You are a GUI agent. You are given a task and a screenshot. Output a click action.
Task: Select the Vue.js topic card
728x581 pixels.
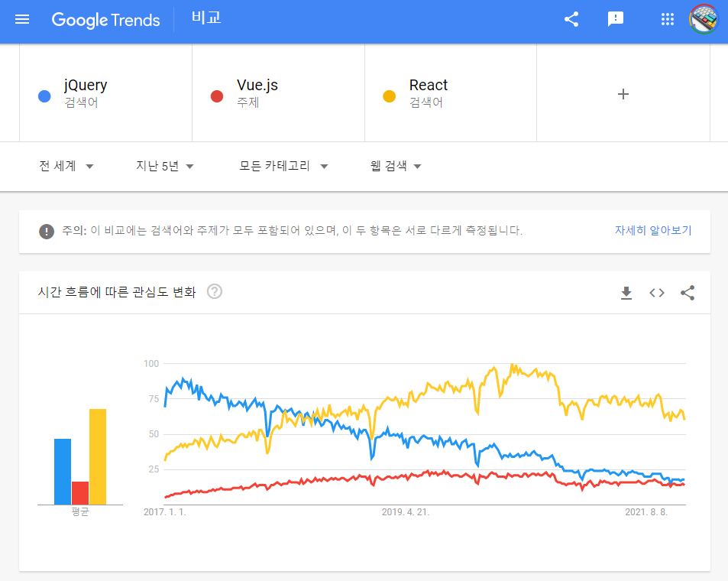279,93
